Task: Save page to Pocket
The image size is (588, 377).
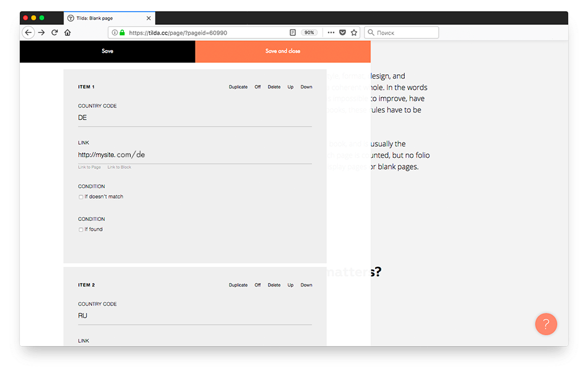Action: click(342, 32)
